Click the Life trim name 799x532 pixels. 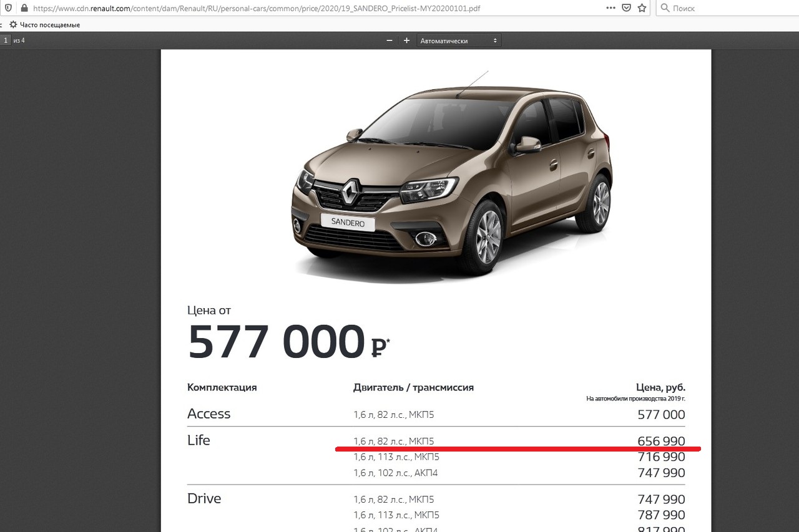199,440
